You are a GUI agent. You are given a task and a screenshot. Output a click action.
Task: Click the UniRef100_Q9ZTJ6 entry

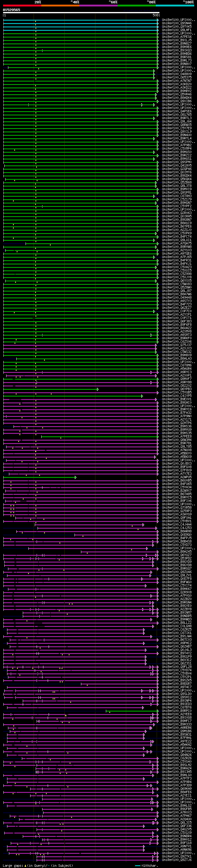(x=177, y=860)
